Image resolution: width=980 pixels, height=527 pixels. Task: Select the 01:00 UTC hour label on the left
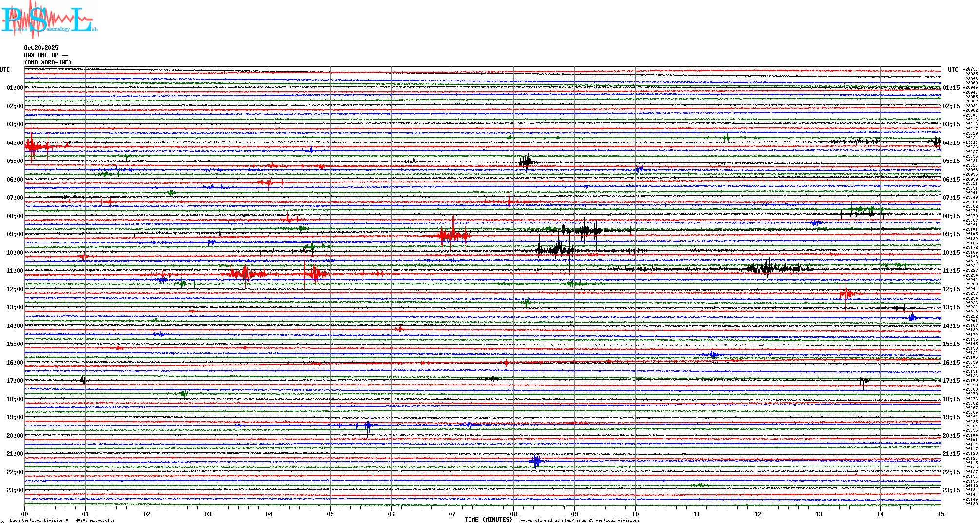point(15,88)
